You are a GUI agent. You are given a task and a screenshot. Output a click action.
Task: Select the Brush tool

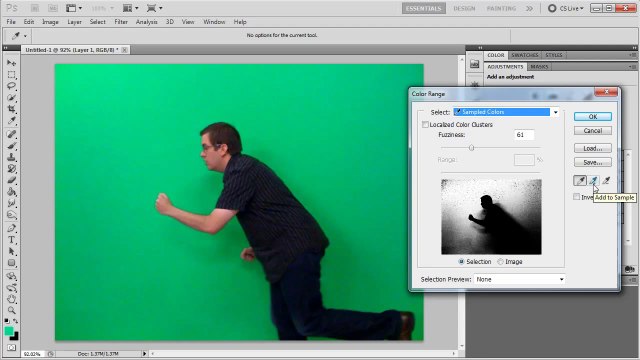pyautogui.click(x=11, y=146)
